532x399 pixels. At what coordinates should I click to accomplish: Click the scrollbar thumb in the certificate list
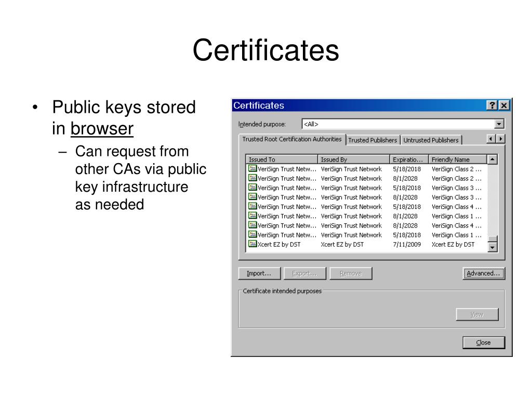coord(493,239)
